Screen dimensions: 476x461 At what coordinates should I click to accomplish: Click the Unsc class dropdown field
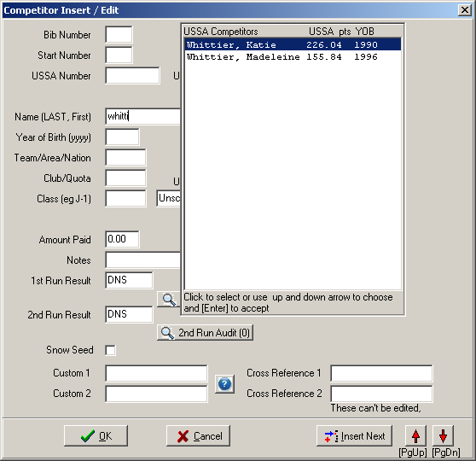click(169, 198)
